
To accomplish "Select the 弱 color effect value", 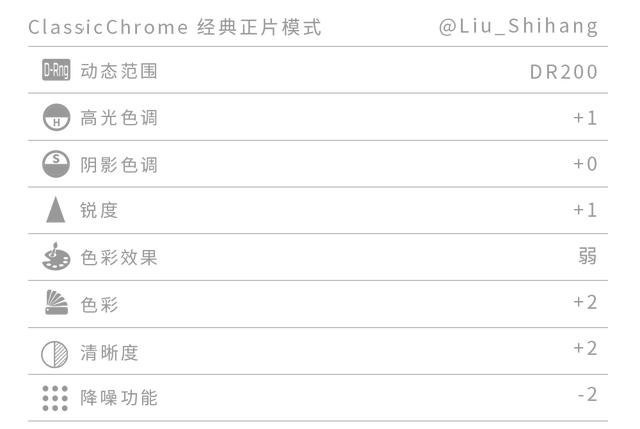I will [x=588, y=256].
